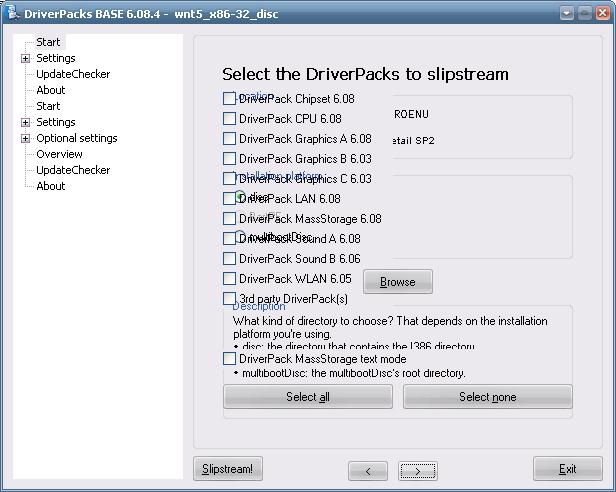Check DriverPack Sound B 6.06

(230, 259)
